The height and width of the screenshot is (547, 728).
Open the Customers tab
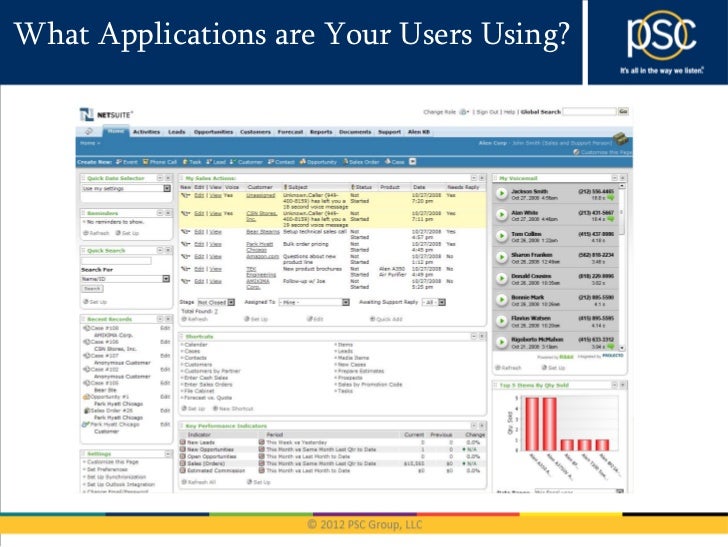[x=255, y=132]
